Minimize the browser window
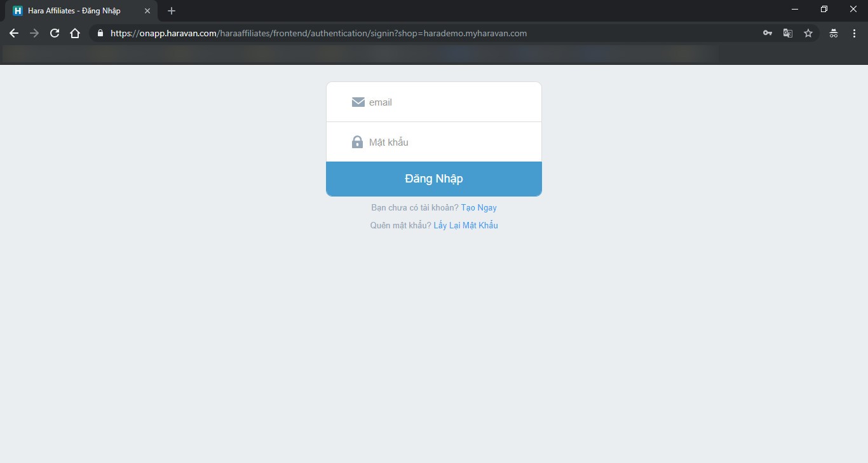This screenshot has width=868, height=463. click(x=795, y=9)
